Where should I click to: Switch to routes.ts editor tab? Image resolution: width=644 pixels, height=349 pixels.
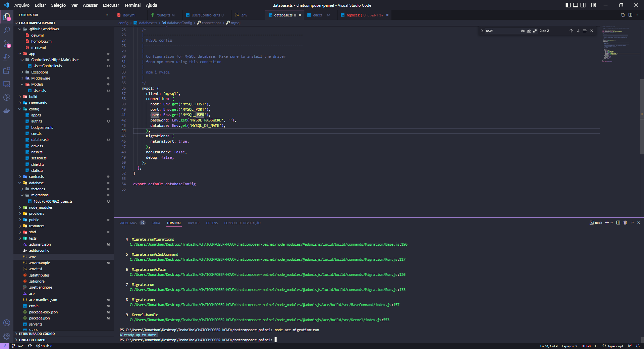click(165, 15)
